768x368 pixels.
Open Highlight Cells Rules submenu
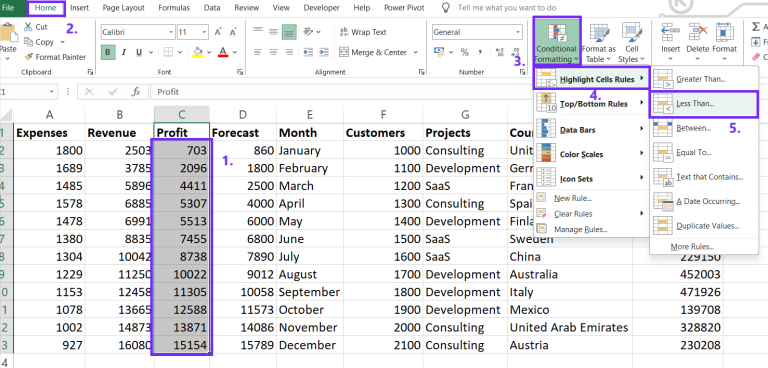pyautogui.click(x=592, y=79)
